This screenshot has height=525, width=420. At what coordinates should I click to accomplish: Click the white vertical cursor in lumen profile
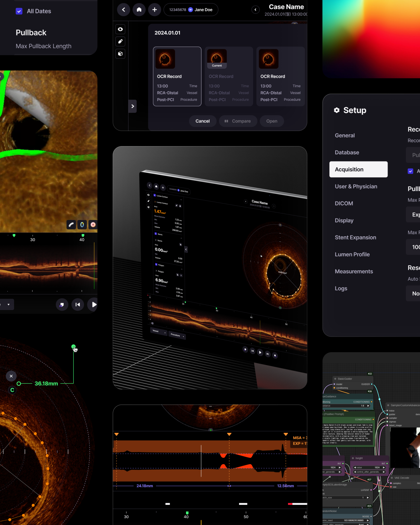(x=201, y=461)
